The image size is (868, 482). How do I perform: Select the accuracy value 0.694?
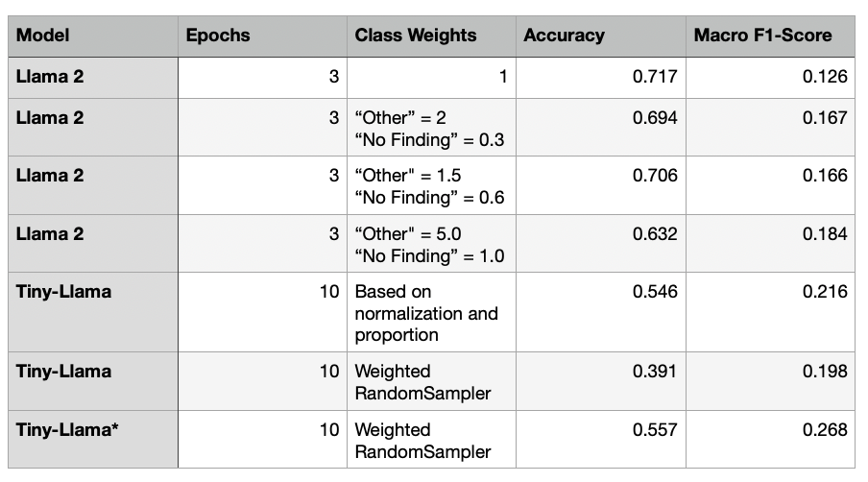coord(655,118)
